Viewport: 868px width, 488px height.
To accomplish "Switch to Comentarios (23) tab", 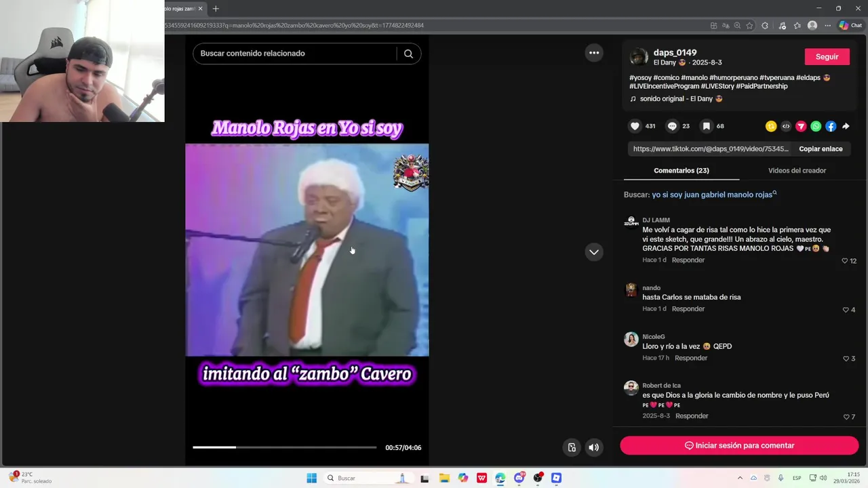I will pos(682,171).
